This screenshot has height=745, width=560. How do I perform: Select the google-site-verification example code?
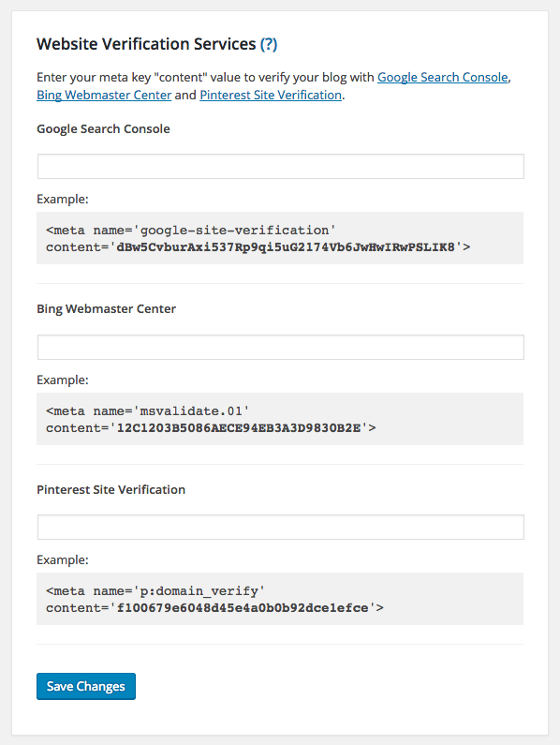280,238
